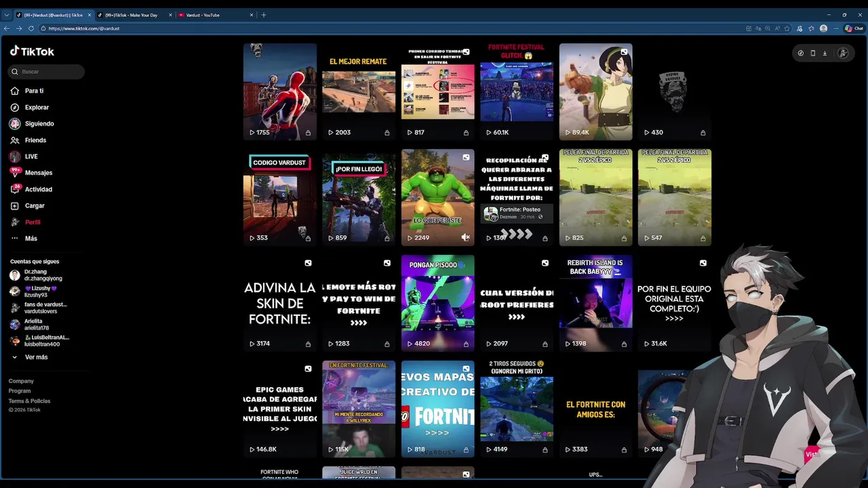
Task: Open the TikTok coins icon
Action: tap(801, 53)
